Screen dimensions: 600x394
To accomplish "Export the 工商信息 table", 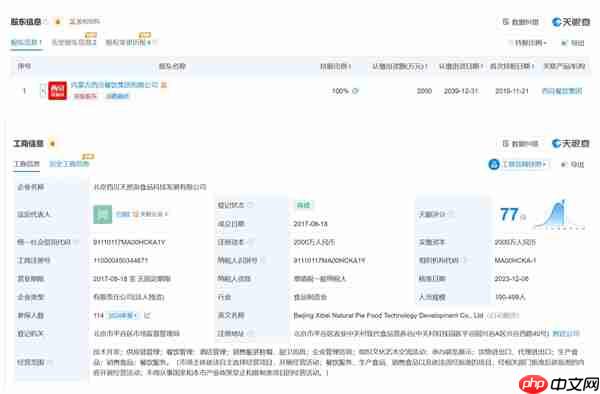I will click(x=573, y=164).
